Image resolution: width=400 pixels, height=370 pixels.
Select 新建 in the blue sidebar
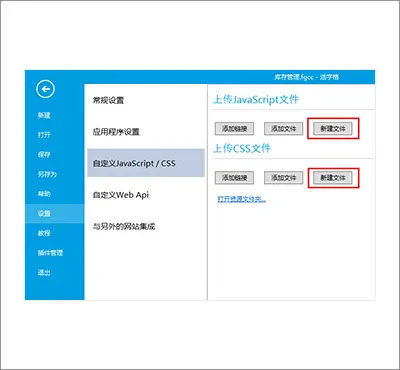pos(44,115)
